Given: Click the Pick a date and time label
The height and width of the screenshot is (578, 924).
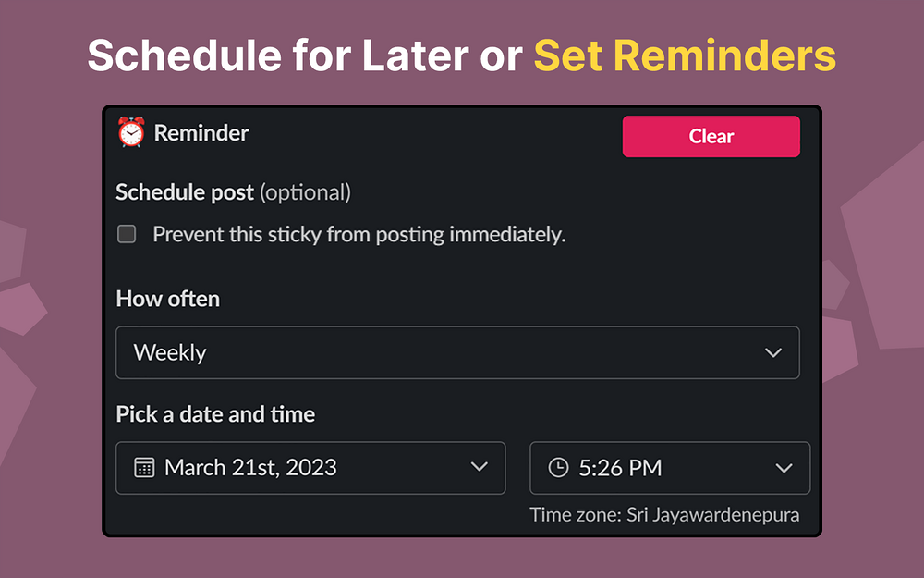Looking at the screenshot, I should [x=215, y=414].
